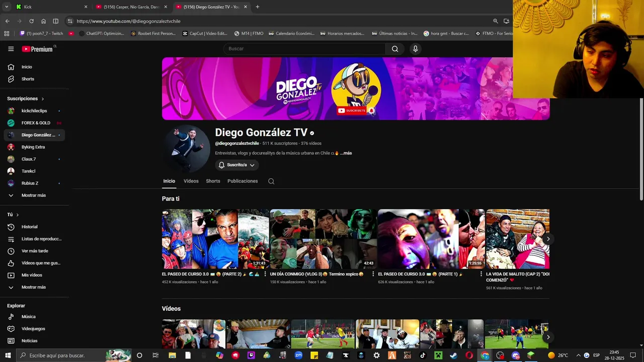
Task: Open Historial in the sidebar
Action: pyautogui.click(x=34, y=227)
